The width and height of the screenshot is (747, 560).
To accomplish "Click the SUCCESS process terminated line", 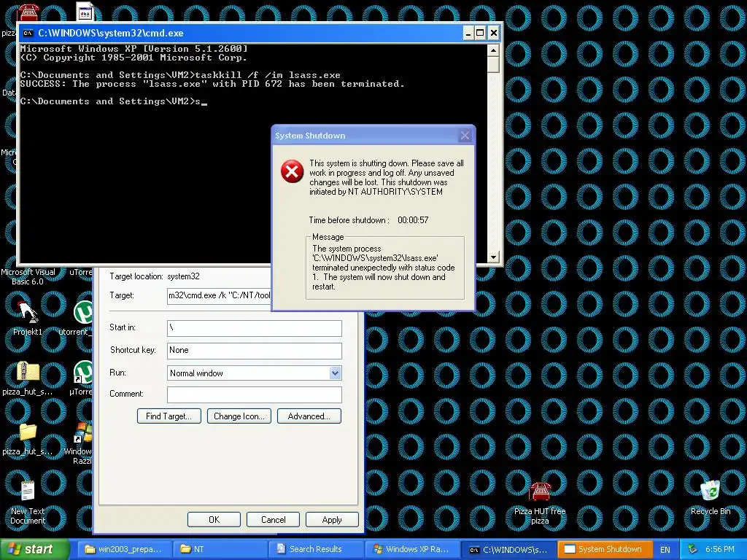I will pos(212,84).
